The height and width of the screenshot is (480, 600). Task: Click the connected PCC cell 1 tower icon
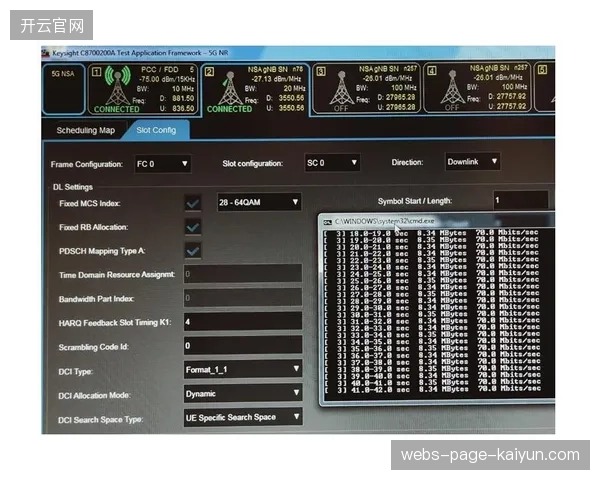(118, 86)
